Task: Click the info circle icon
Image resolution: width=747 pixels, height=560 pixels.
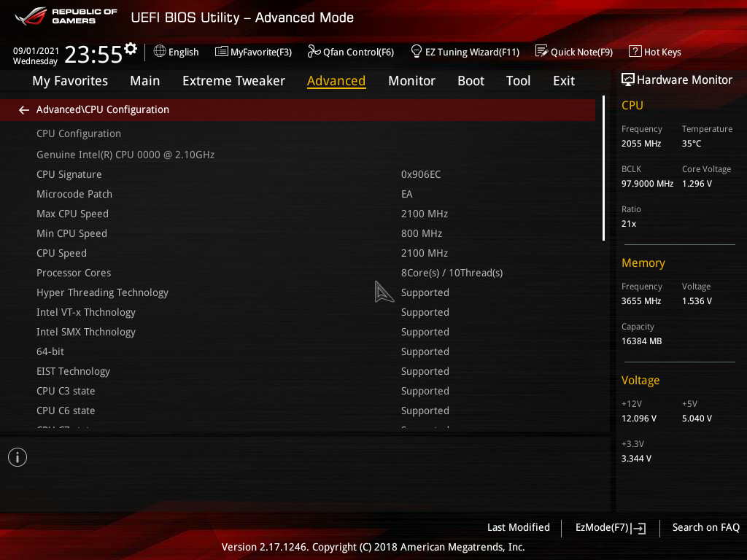Action: [x=18, y=457]
